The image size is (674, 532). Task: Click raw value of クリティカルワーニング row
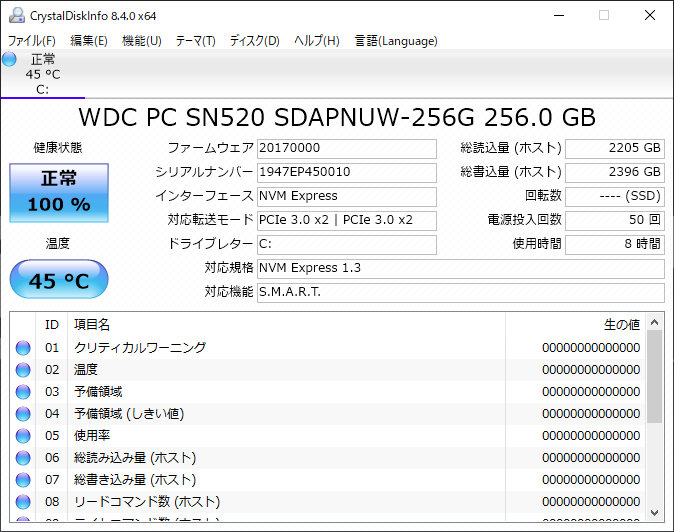591,348
